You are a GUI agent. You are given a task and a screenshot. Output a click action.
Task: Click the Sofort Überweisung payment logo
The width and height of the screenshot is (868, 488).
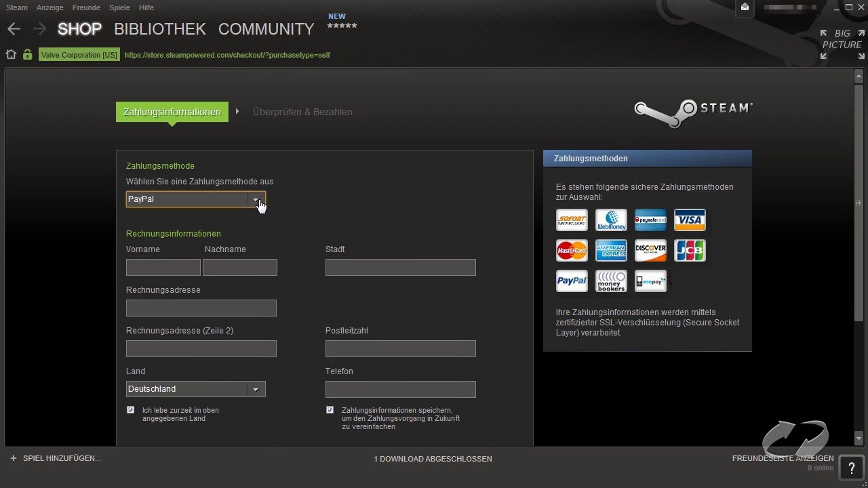pos(572,220)
